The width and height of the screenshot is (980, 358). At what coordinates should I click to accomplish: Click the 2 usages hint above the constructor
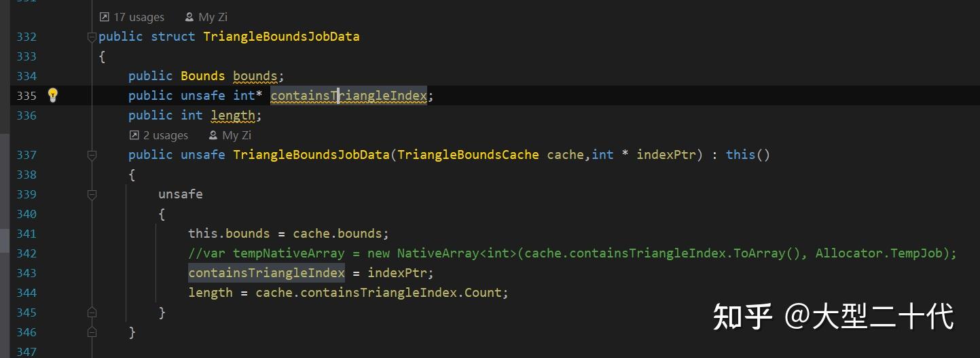point(159,135)
